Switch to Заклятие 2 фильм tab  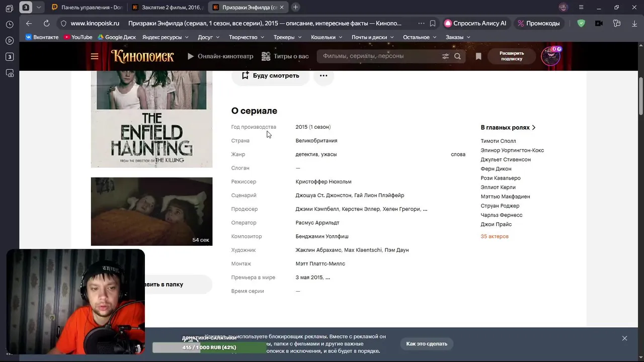167,8
